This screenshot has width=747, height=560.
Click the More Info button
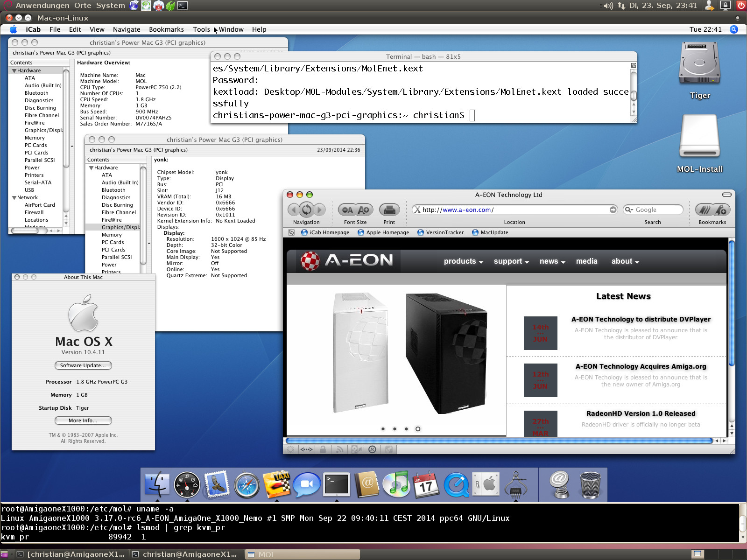click(x=83, y=420)
